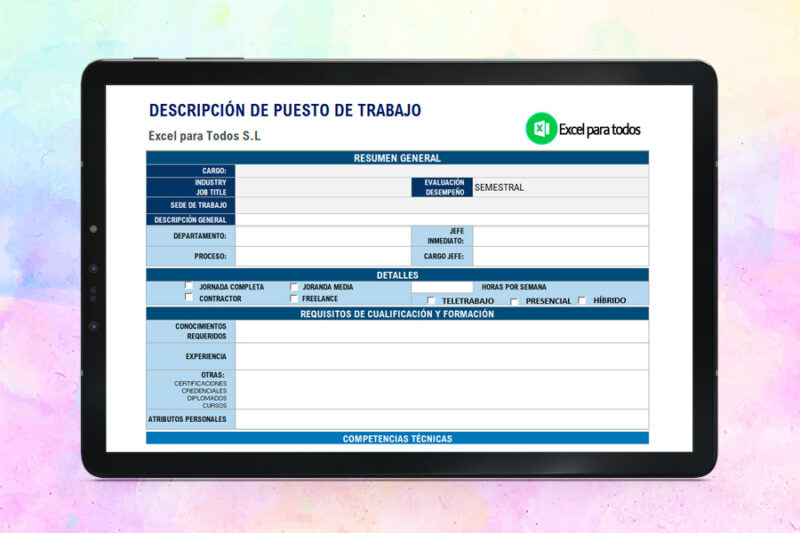Tick the JORANDA MEDIA checkbox
Image resolution: width=800 pixels, height=533 pixels.
point(293,287)
